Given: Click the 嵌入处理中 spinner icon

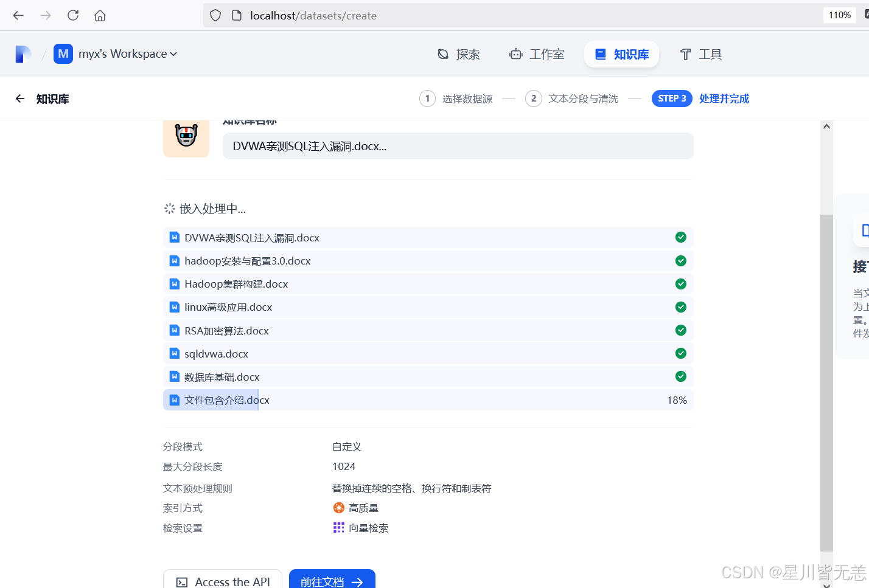Looking at the screenshot, I should click(170, 209).
